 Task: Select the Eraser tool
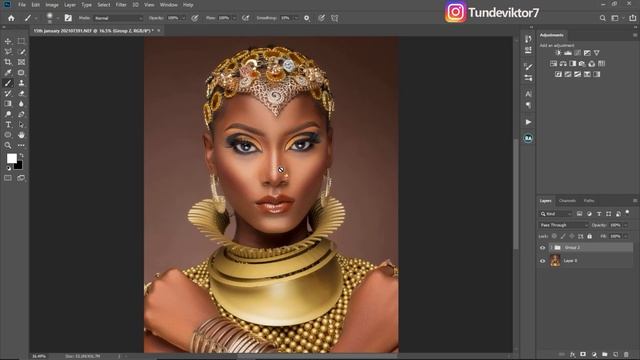coord(21,93)
